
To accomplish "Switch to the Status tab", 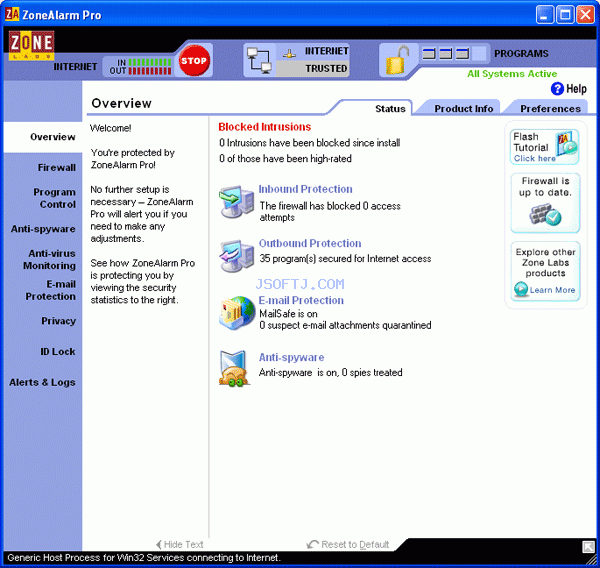I will point(390,109).
